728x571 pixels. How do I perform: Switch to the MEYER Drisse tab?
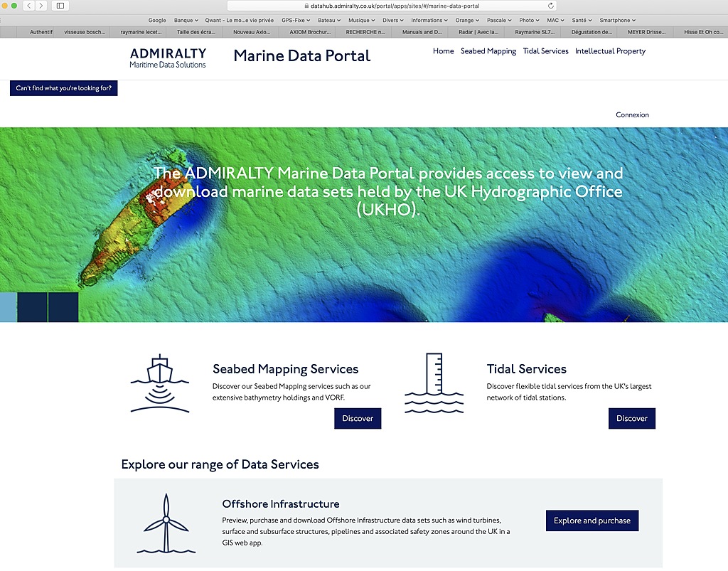click(646, 32)
